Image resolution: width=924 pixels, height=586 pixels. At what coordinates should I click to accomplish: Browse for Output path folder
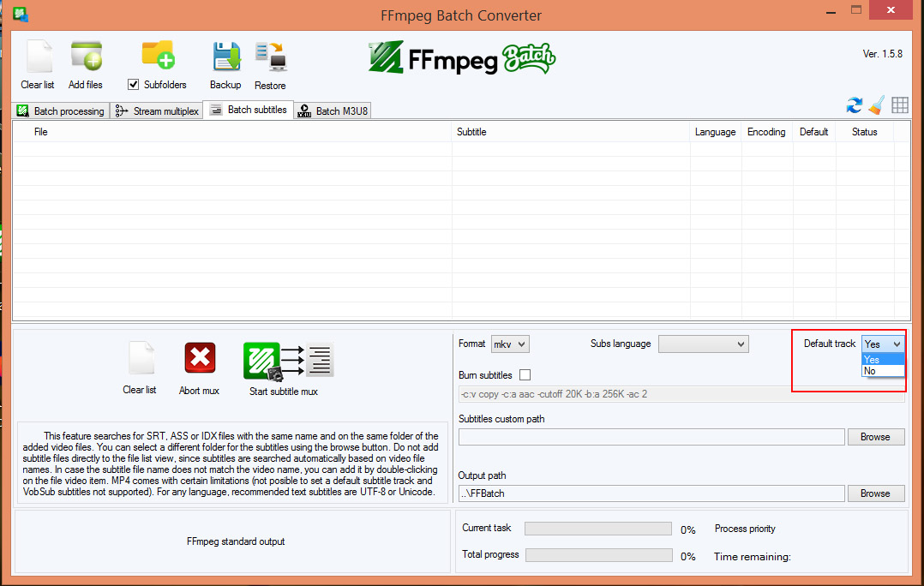click(x=876, y=493)
